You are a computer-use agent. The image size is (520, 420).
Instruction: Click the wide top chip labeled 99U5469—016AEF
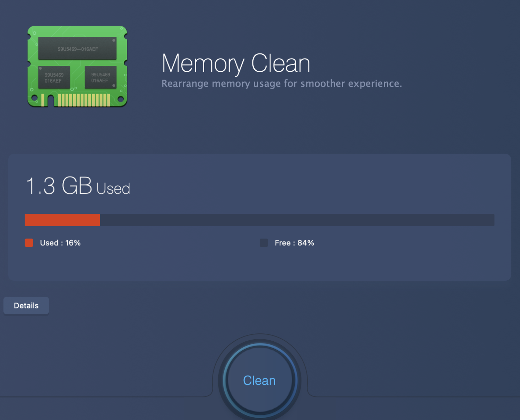[x=77, y=49]
